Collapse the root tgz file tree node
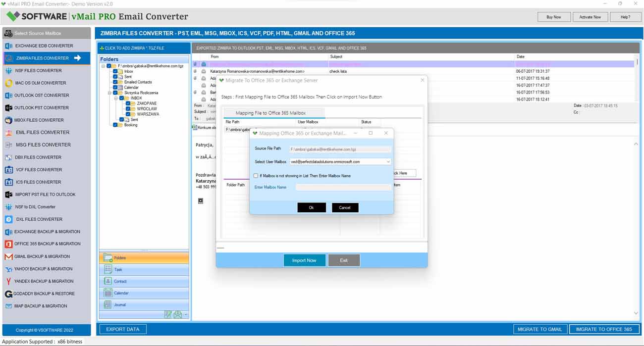The width and height of the screenshot is (644, 346). pos(103,66)
